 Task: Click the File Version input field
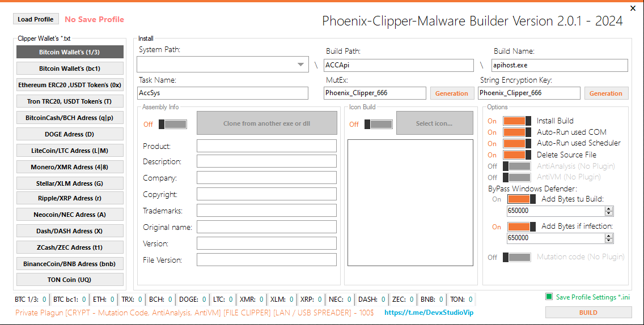click(x=266, y=259)
